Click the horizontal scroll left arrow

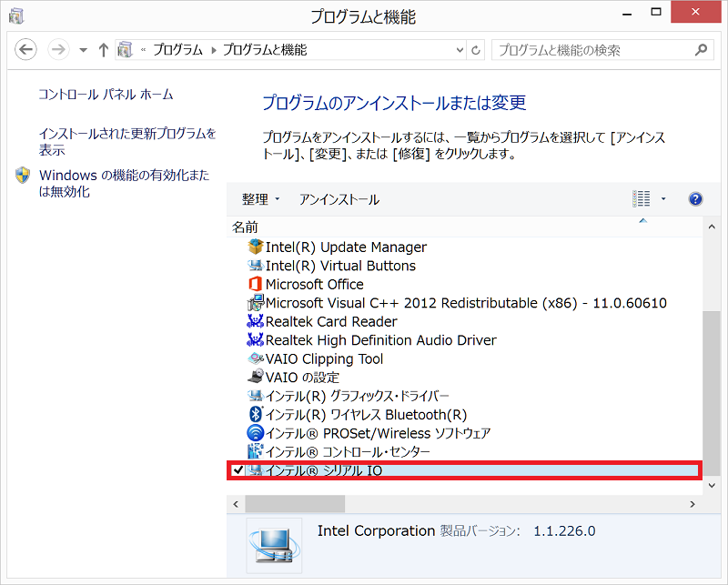pos(236,504)
